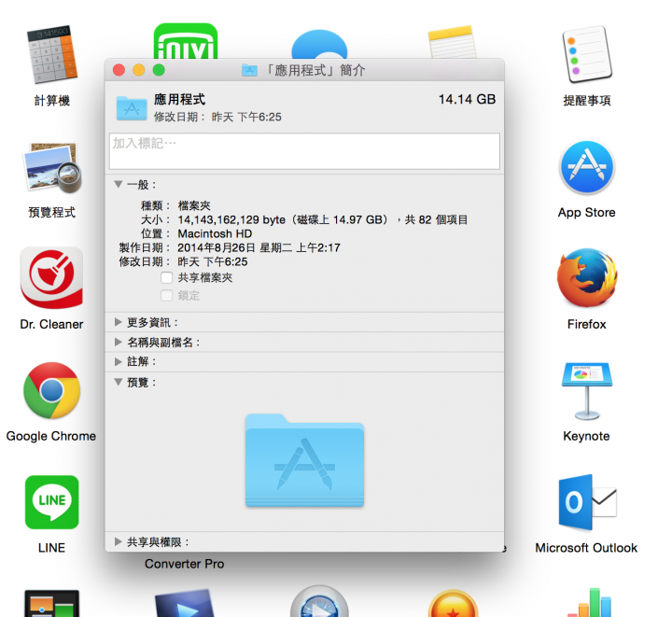Click the 應用程式 folder name in header
672x617 pixels.
[x=179, y=99]
